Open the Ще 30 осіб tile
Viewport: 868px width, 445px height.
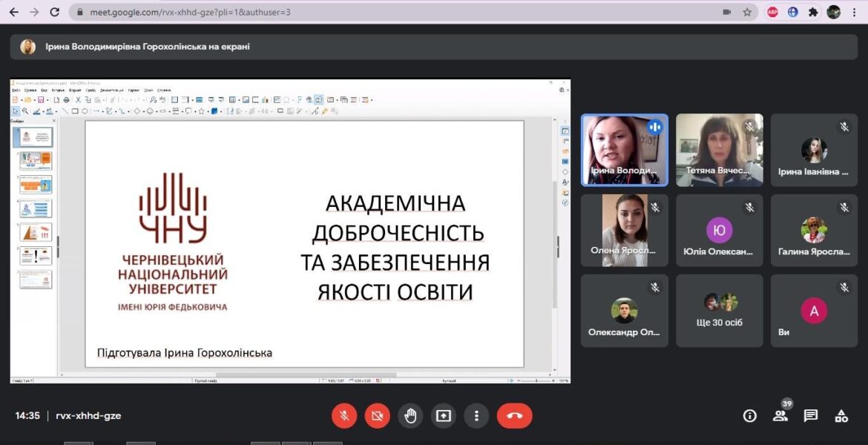pyautogui.click(x=720, y=311)
